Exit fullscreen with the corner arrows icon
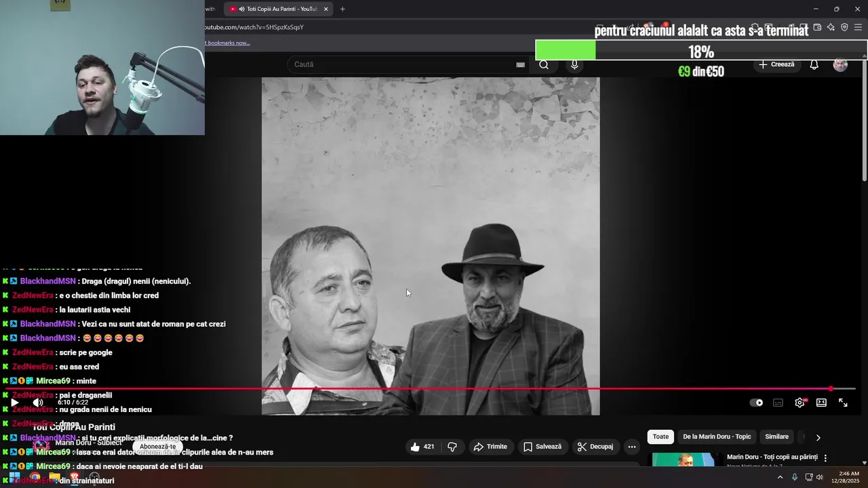The width and height of the screenshot is (868, 488). pos(843,403)
